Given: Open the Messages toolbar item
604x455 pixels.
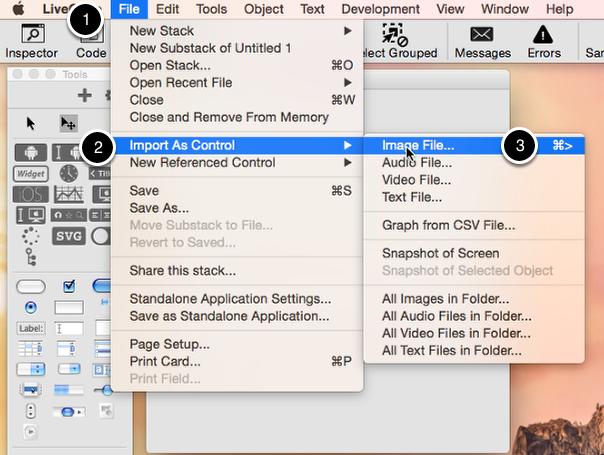Looking at the screenshot, I should coord(482,42).
